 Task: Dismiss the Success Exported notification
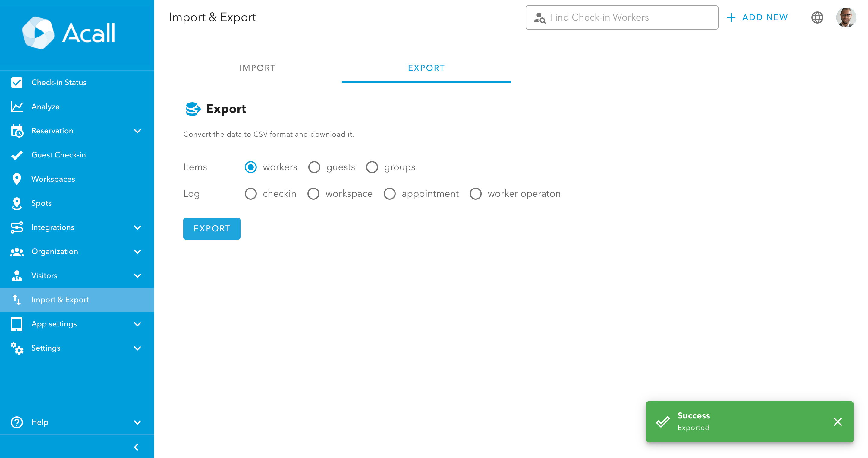point(838,421)
